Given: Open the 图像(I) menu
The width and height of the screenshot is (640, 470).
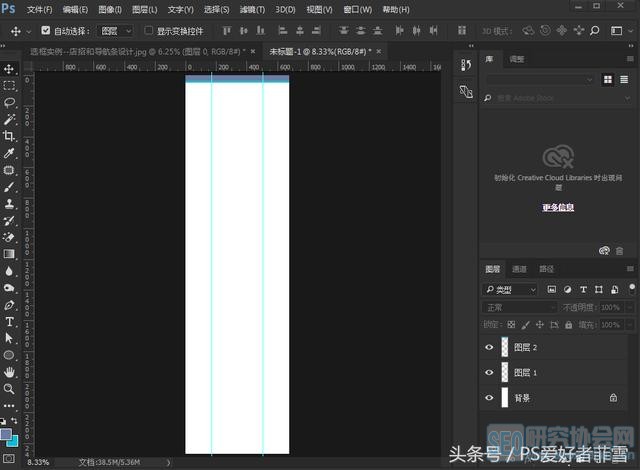Looking at the screenshot, I should [x=110, y=9].
